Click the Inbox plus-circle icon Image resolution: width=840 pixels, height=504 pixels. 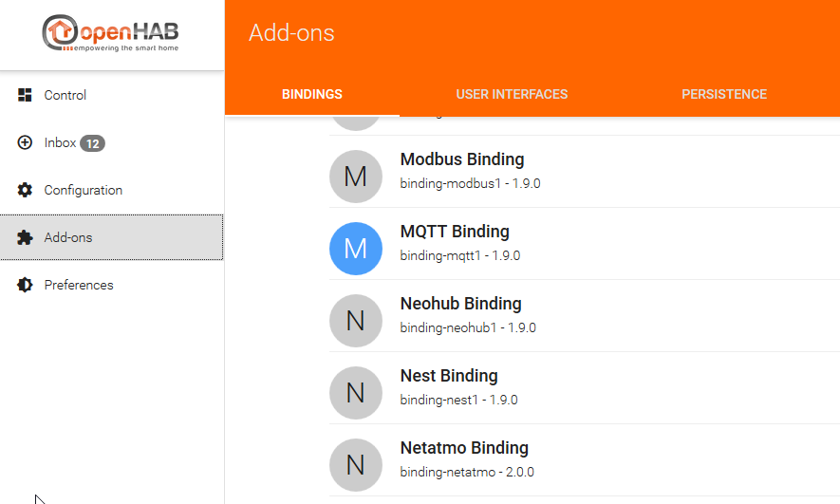[x=25, y=142]
